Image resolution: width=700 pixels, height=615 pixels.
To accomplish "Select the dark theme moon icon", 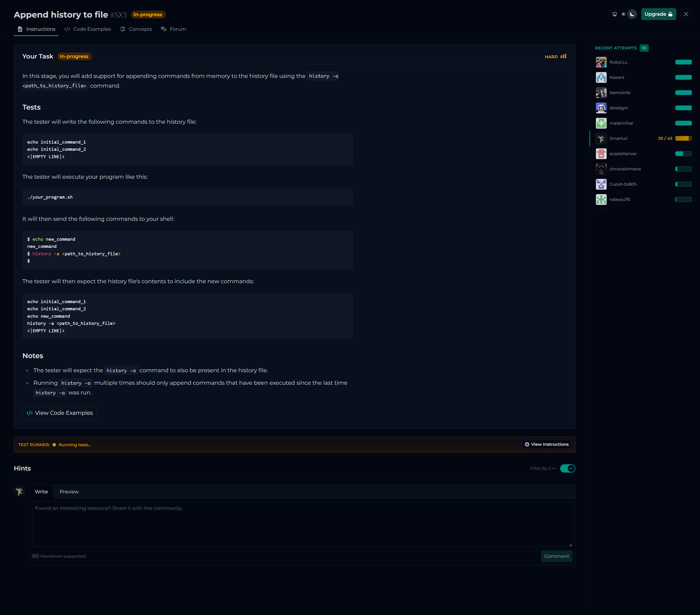I will 632,14.
